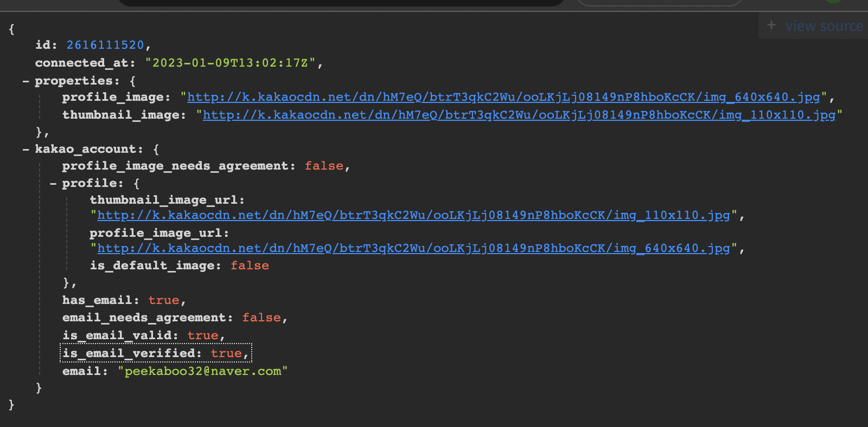Collapse the profile object
This screenshot has height=427, width=868.
coord(53,184)
